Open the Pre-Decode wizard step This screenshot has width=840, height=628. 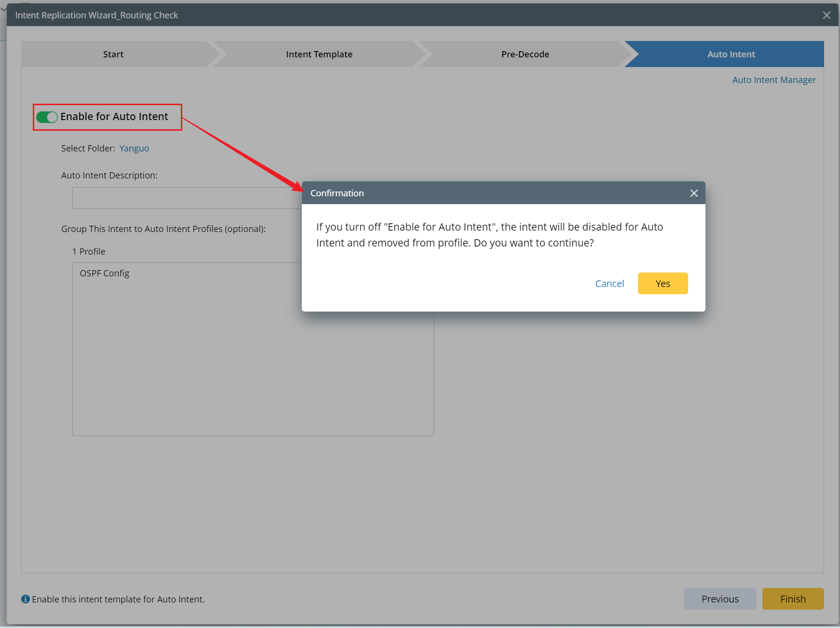[x=525, y=54]
